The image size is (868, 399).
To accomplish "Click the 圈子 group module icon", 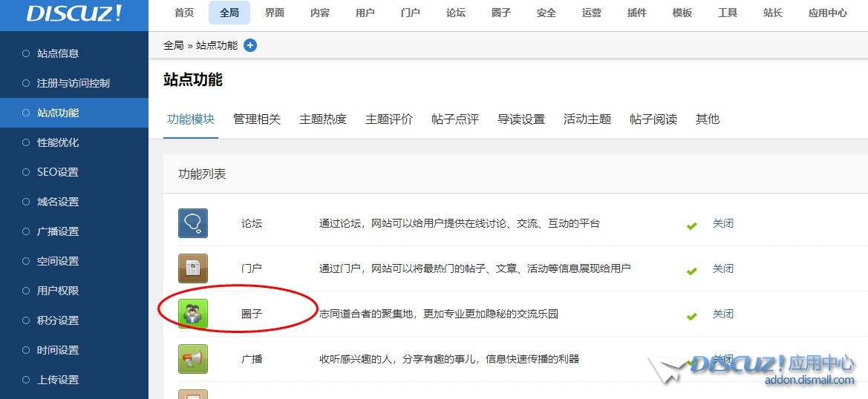I will [193, 314].
